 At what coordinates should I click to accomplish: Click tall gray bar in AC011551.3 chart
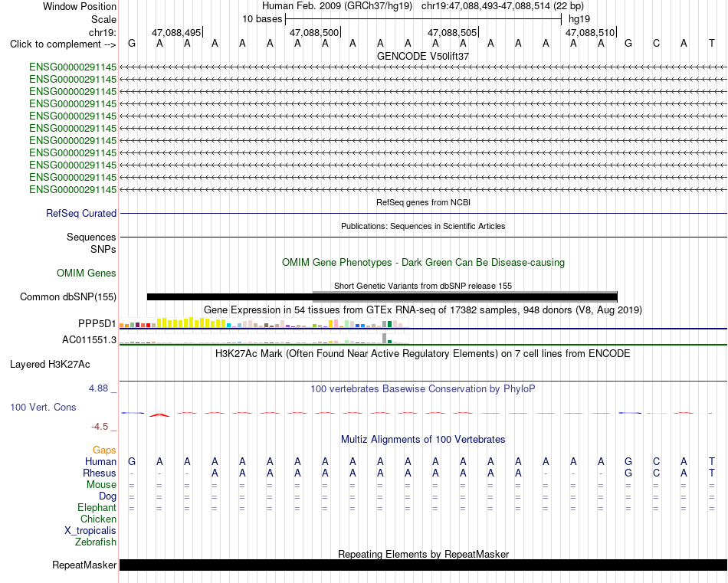point(384,339)
